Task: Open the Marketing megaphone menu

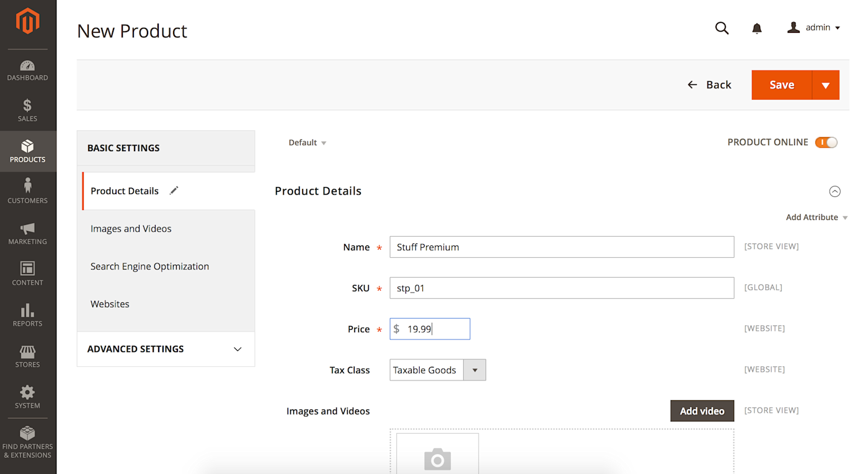Action: pyautogui.click(x=27, y=233)
